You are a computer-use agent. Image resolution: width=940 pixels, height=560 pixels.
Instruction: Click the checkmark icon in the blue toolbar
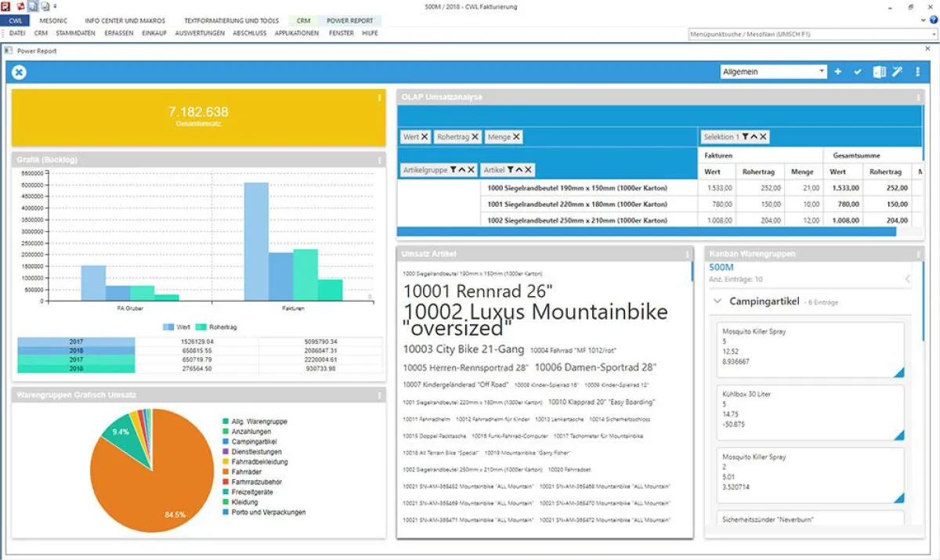(x=858, y=72)
